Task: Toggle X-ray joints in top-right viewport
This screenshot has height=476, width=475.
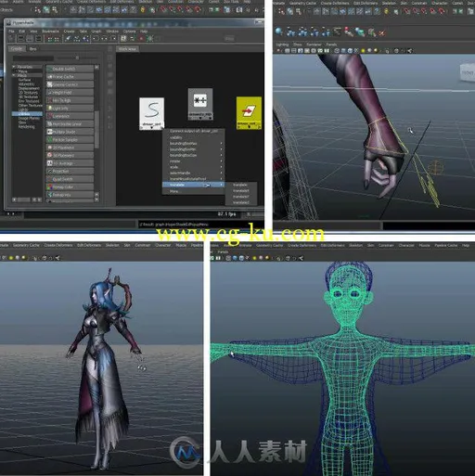Action: [409, 50]
